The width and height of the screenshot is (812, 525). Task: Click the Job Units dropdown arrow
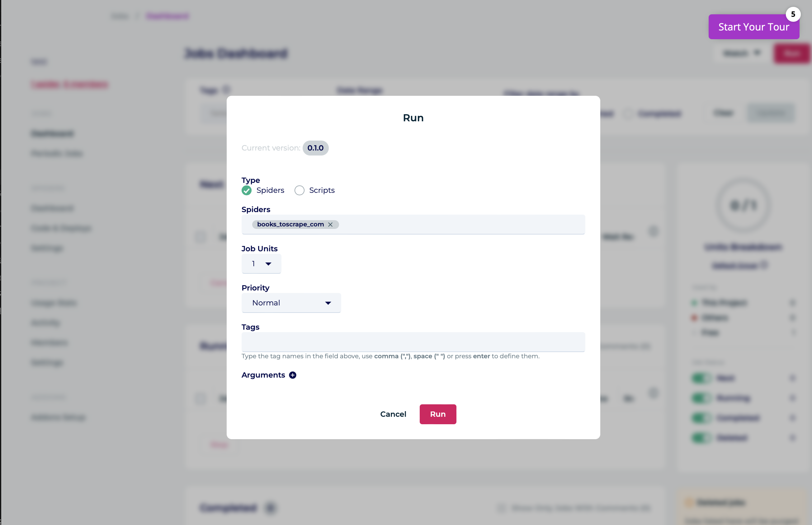(268, 264)
